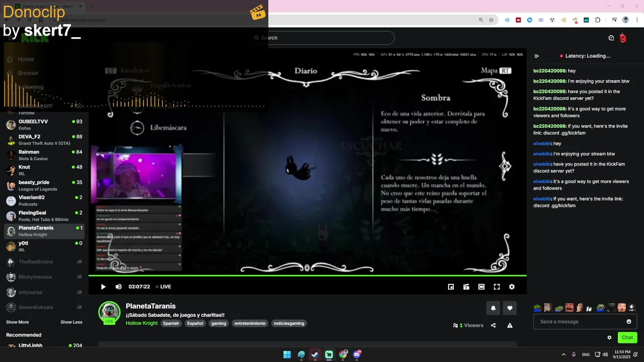Image resolution: width=644 pixels, height=362 pixels.
Task: Open PlanetaTaranis channel name link
Action: pyautogui.click(x=150, y=306)
